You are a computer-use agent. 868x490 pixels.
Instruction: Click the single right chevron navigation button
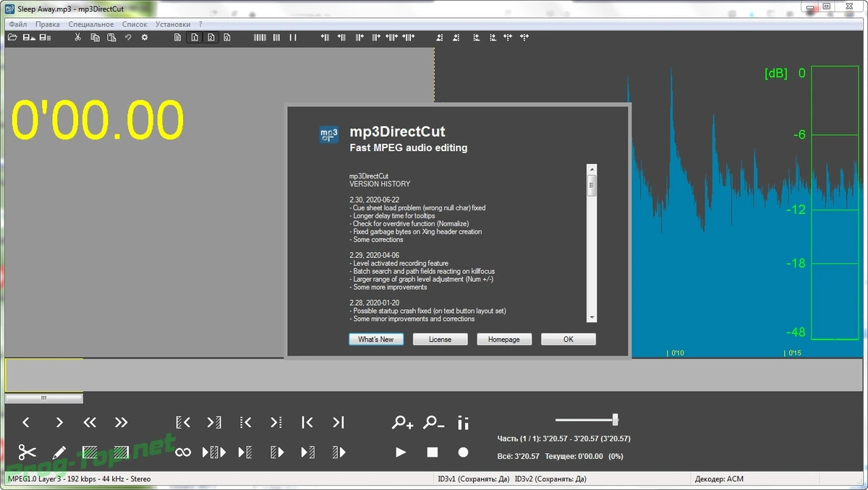point(59,422)
